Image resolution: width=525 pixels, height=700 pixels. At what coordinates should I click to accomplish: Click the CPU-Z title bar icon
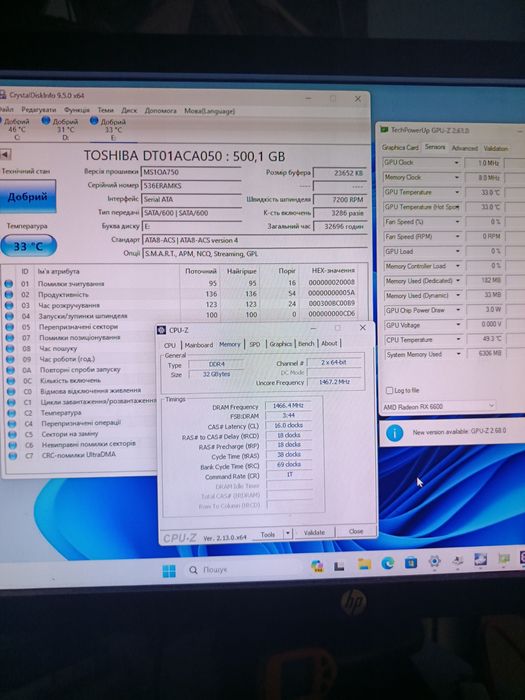(162, 330)
